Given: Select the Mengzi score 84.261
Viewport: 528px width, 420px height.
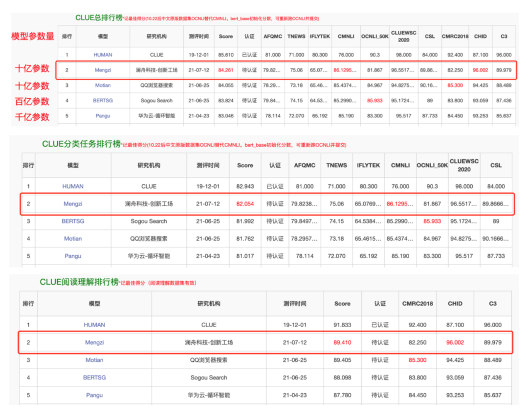Looking at the screenshot, I should (x=225, y=70).
